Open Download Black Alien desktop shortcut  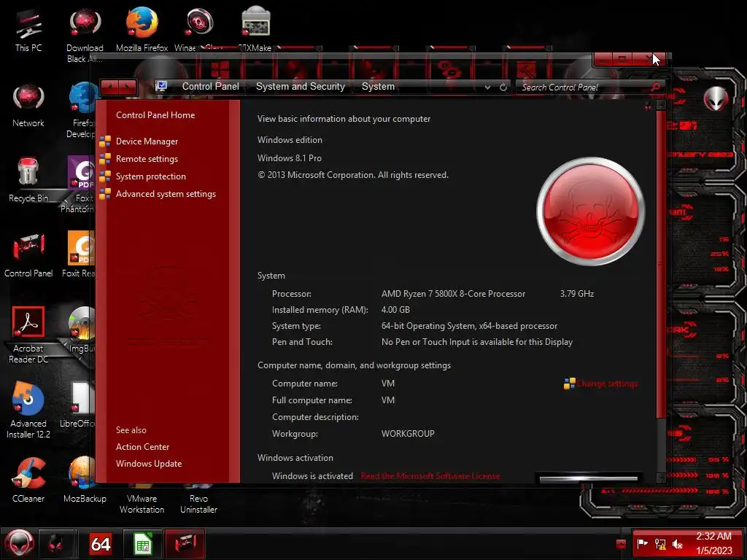pyautogui.click(x=85, y=36)
